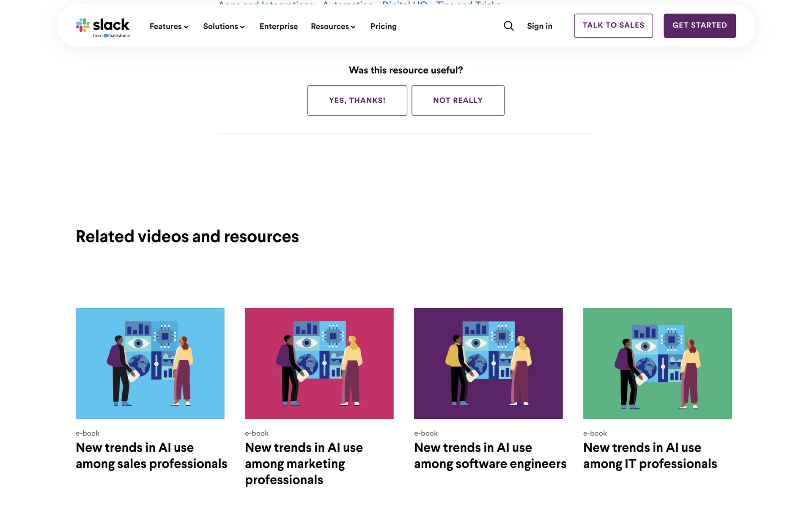The image size is (812, 508).
Task: Open 'AI use among marketing professionals' title link
Action: point(303,464)
